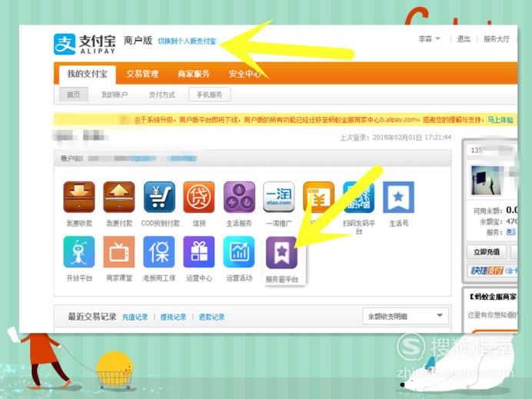Expand the 李森 user name dropdown
Image resolution: width=532 pixels, height=399 pixels.
[429, 39]
